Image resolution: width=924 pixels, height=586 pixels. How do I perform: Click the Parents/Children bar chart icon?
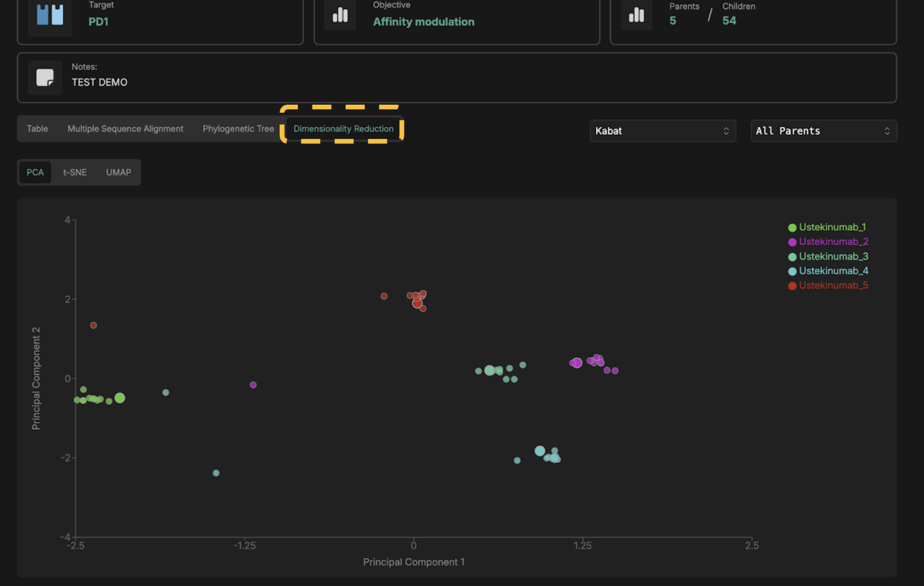click(636, 15)
